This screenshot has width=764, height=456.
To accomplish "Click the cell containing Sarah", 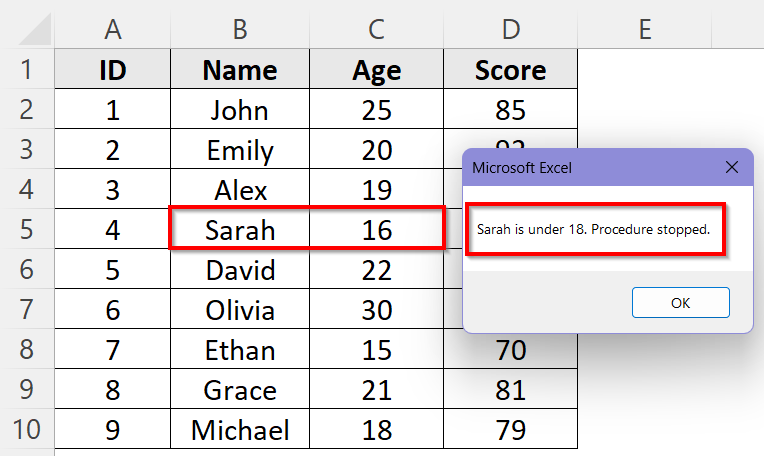I will [x=239, y=230].
